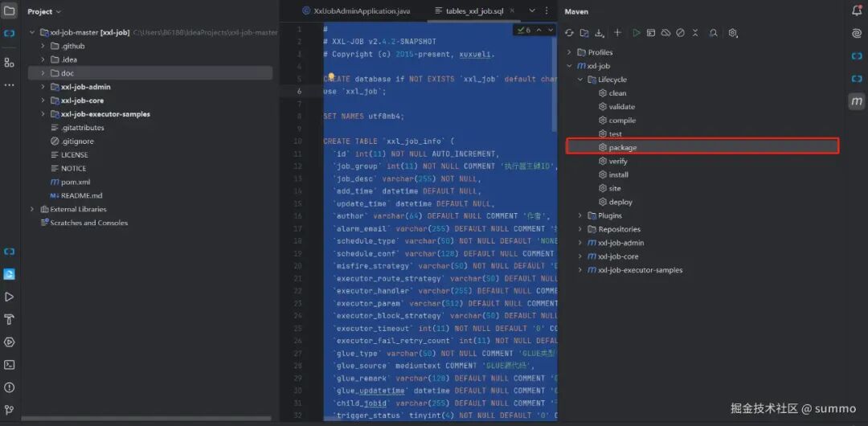Viewport: 868px width, 426px height.
Task: Expand .github folder chevron
Action: tap(43, 46)
